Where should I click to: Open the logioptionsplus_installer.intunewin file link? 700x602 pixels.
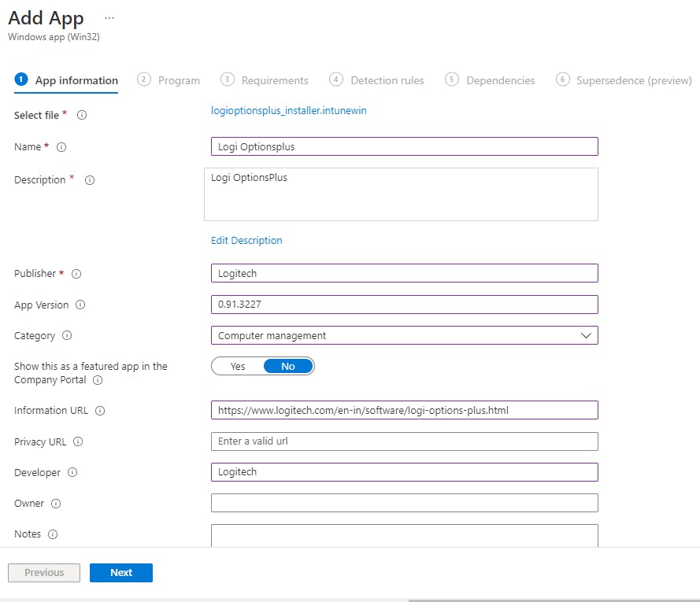click(289, 111)
